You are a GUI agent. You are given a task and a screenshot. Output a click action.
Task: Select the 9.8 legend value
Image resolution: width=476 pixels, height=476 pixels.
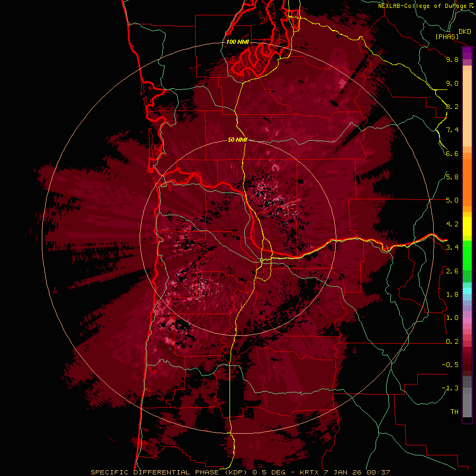click(452, 60)
